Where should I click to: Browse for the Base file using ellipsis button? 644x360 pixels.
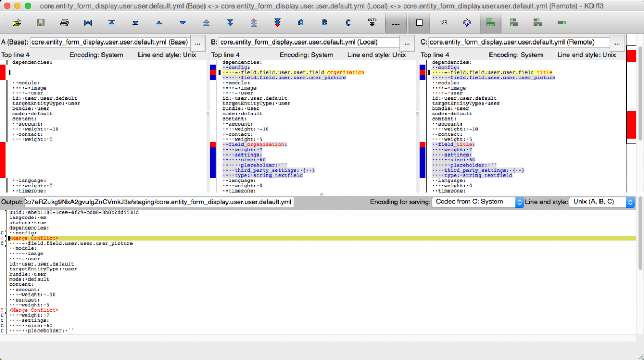[x=197, y=43]
